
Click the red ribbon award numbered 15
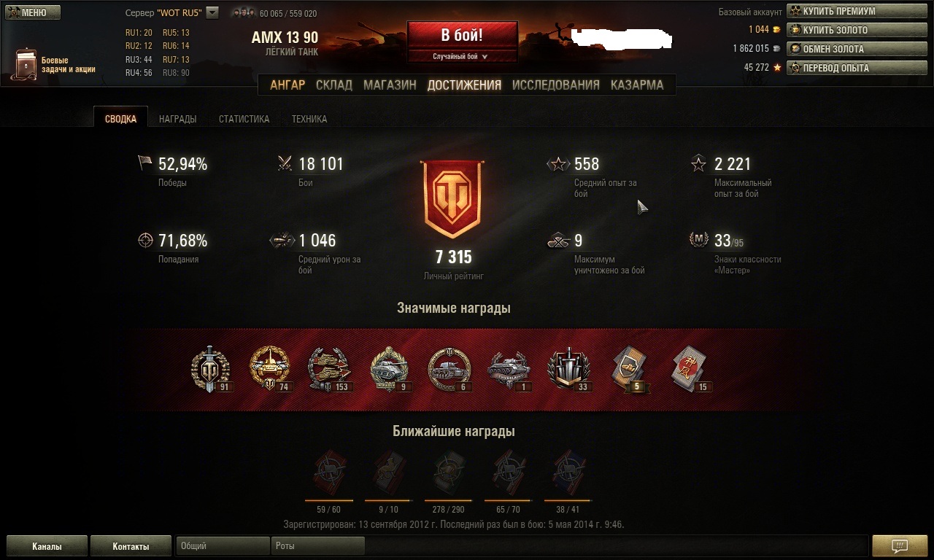click(689, 369)
